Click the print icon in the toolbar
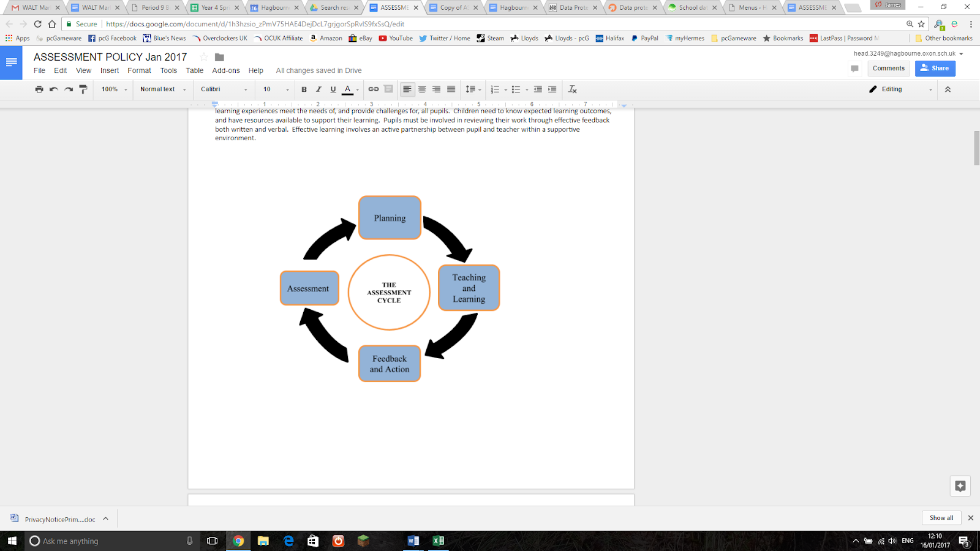The image size is (980, 551). pyautogui.click(x=39, y=89)
